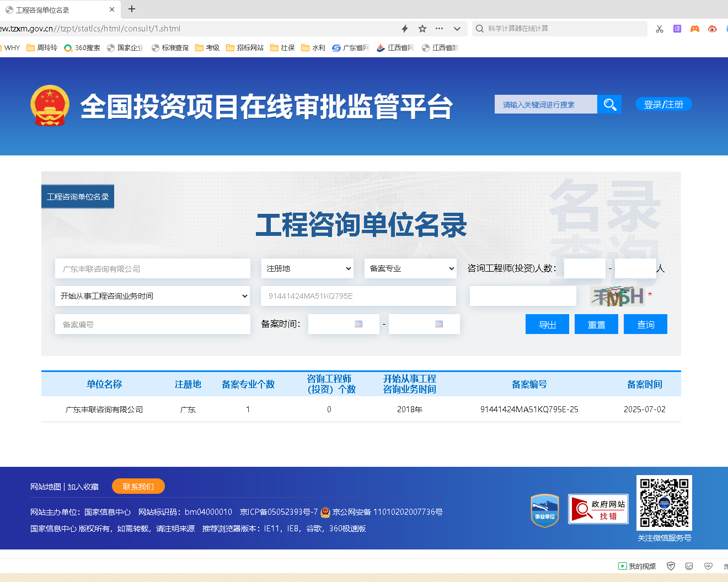This screenshot has height=582, width=728.
Task: Click the purple 译 translate icon
Action: (677, 28)
